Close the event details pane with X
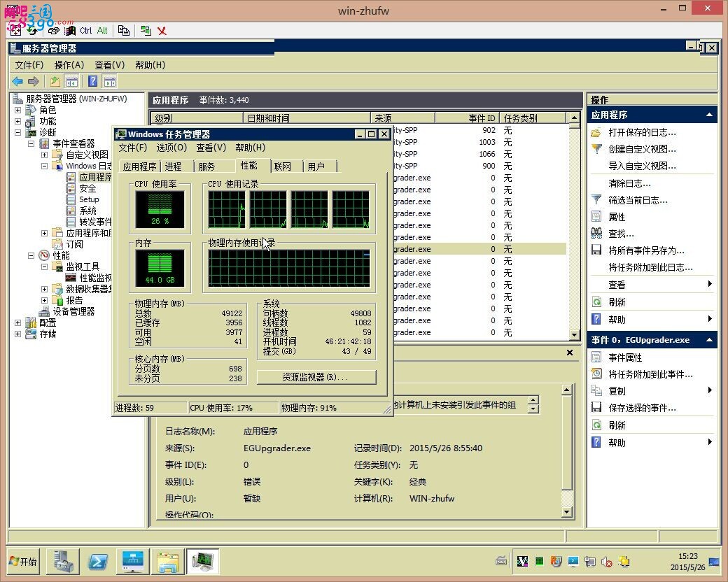Image resolution: width=728 pixels, height=582 pixels. point(570,353)
